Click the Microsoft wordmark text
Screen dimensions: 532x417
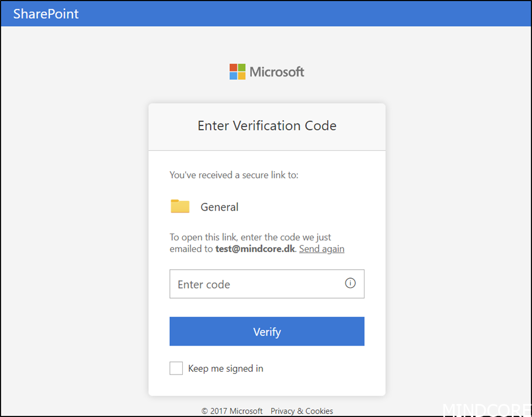click(277, 71)
